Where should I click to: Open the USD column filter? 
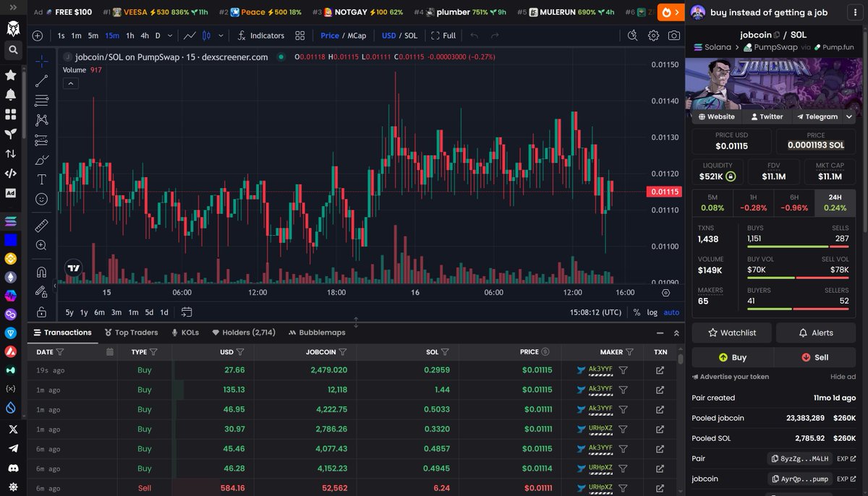pyautogui.click(x=239, y=352)
